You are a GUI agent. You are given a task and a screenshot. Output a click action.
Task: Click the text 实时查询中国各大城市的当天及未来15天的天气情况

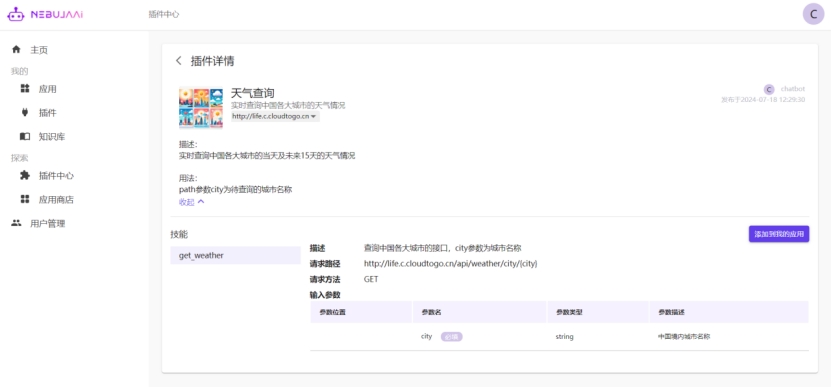267,156
